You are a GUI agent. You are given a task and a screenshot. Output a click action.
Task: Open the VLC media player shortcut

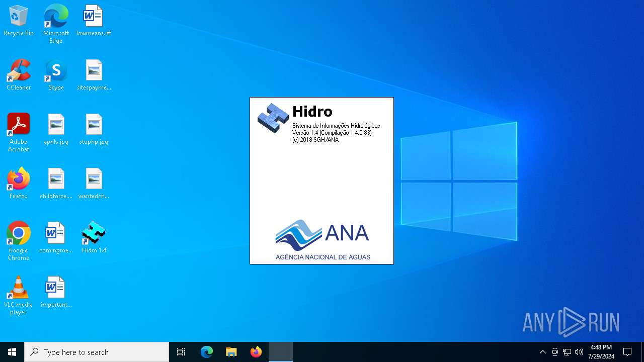coord(19,296)
